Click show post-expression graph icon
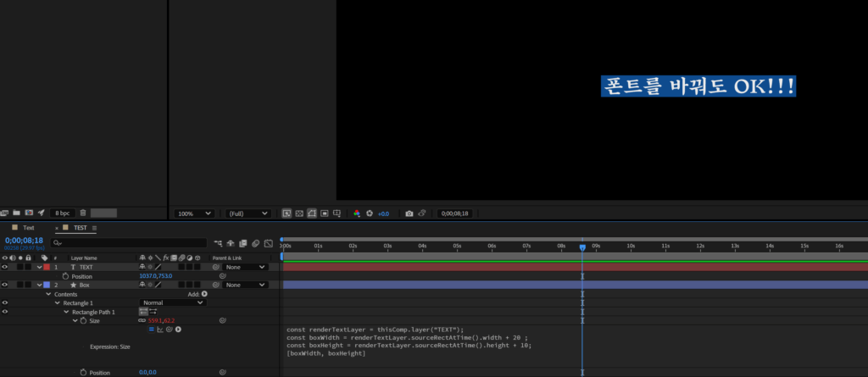This screenshot has width=868, height=377. coord(160,330)
